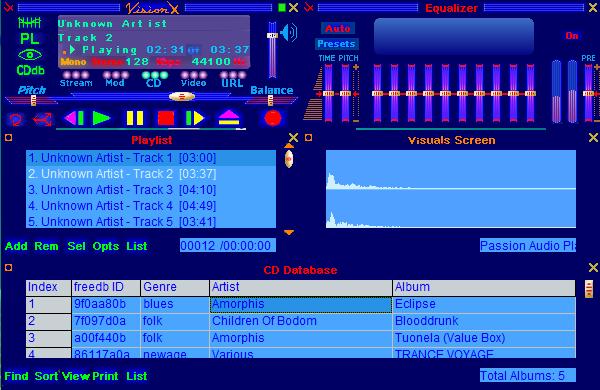The width and height of the screenshot is (600, 390).
Task: Open the playlist Opts menu
Action: pos(106,246)
